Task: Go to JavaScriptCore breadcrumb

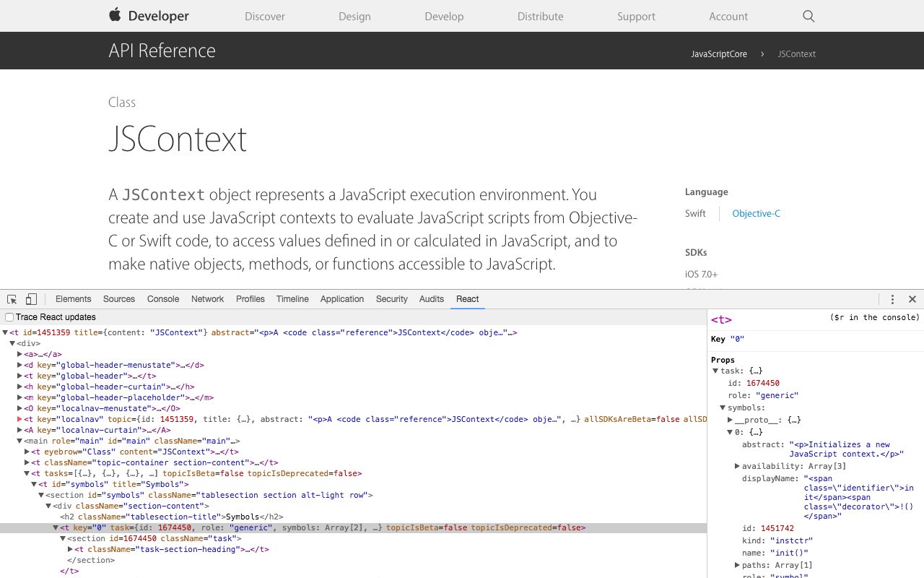Action: coord(719,54)
